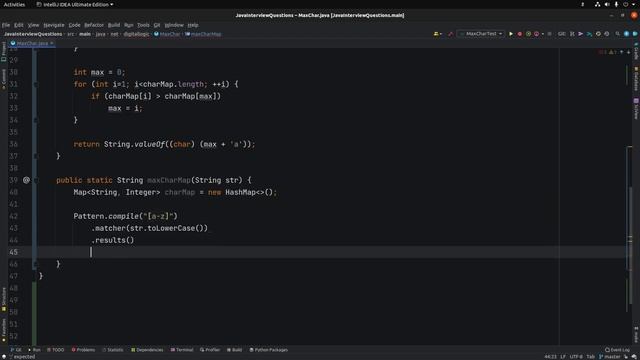
Task: Toggle tool window bars at bottom-left corner
Action: point(4,357)
